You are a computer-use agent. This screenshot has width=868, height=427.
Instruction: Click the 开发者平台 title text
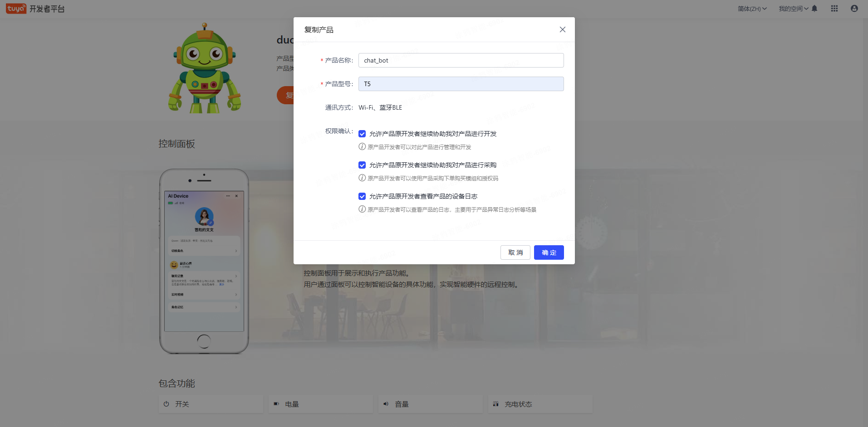(47, 9)
